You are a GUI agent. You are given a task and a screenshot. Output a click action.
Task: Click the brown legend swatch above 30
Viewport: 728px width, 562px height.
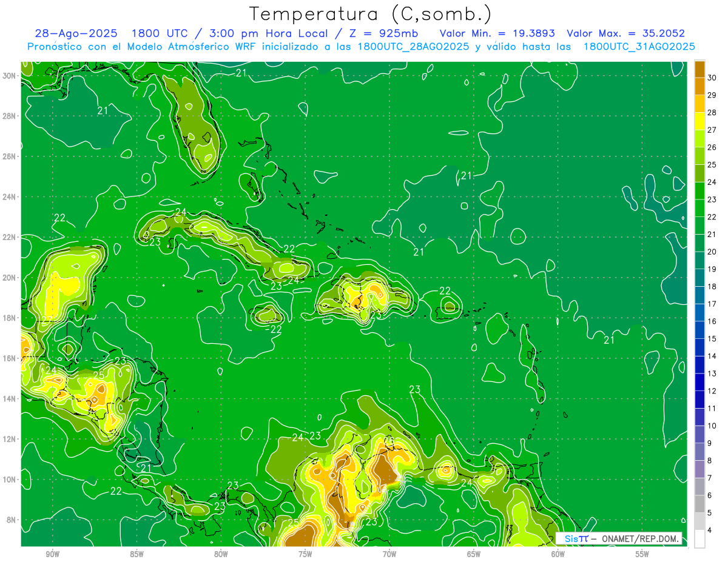pyautogui.click(x=699, y=69)
